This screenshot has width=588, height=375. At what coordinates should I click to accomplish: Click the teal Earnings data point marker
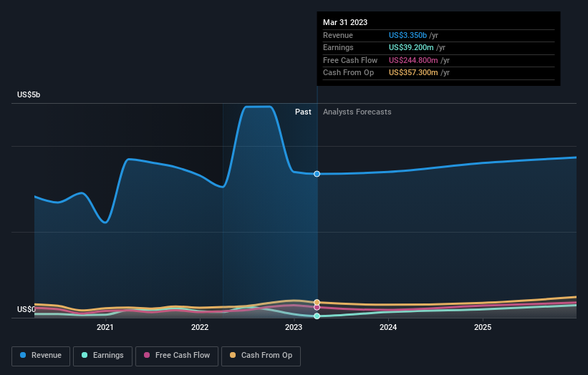(x=317, y=316)
